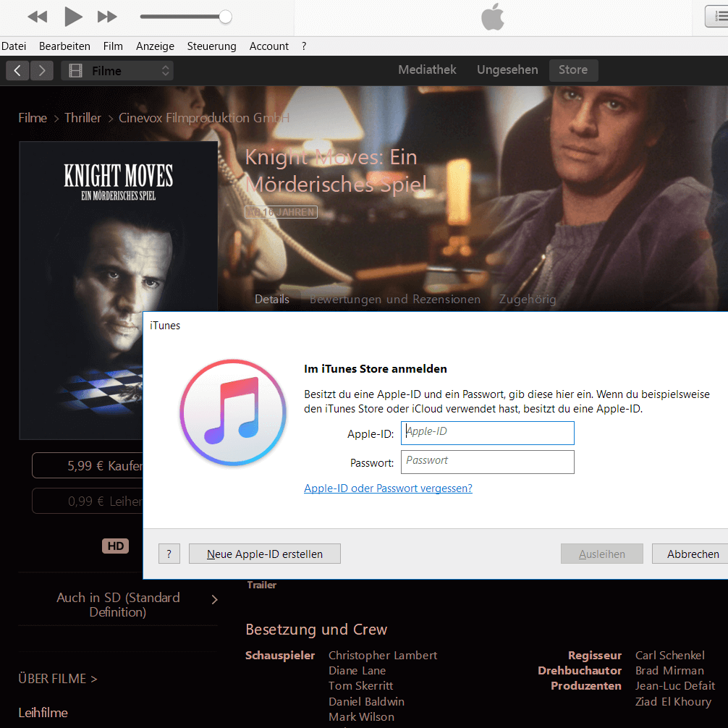This screenshot has height=728, width=728.
Task: Open the Film menu
Action: pos(113,46)
